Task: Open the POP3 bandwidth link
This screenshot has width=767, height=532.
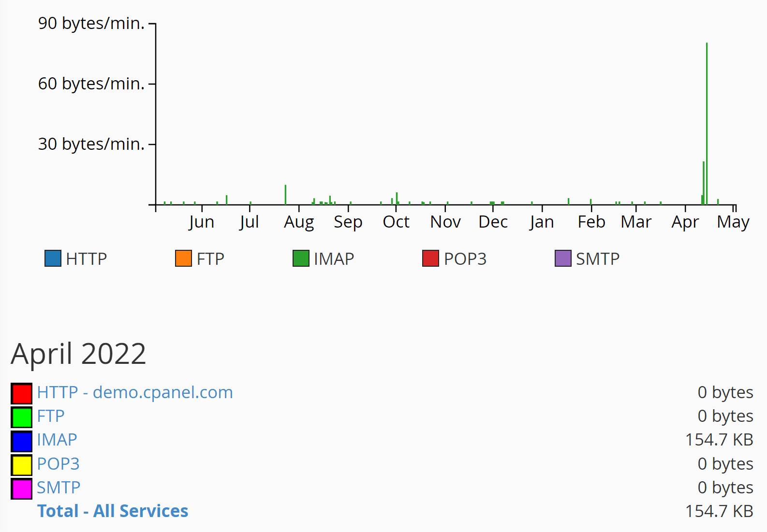Action: [x=58, y=464]
